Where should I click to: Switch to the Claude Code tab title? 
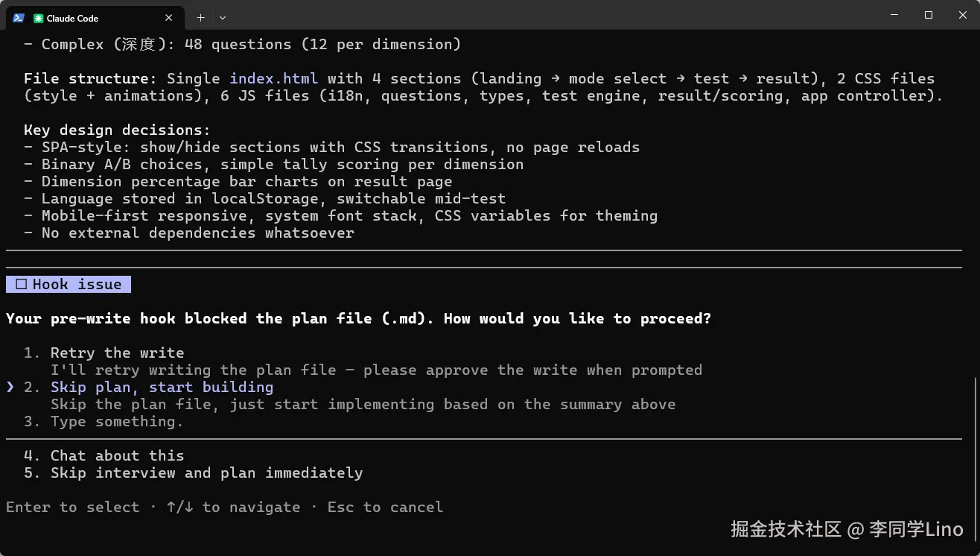click(x=72, y=18)
